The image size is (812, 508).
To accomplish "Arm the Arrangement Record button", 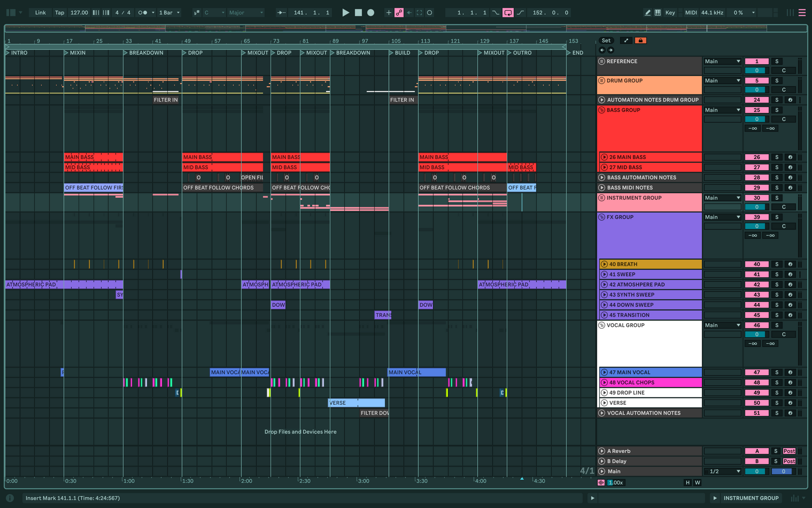I will point(371,13).
